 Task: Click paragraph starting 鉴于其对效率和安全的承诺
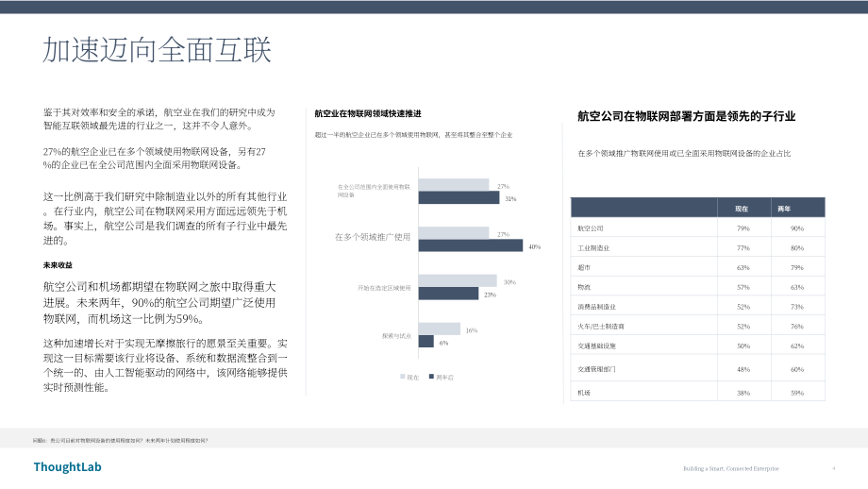pyautogui.click(x=159, y=119)
